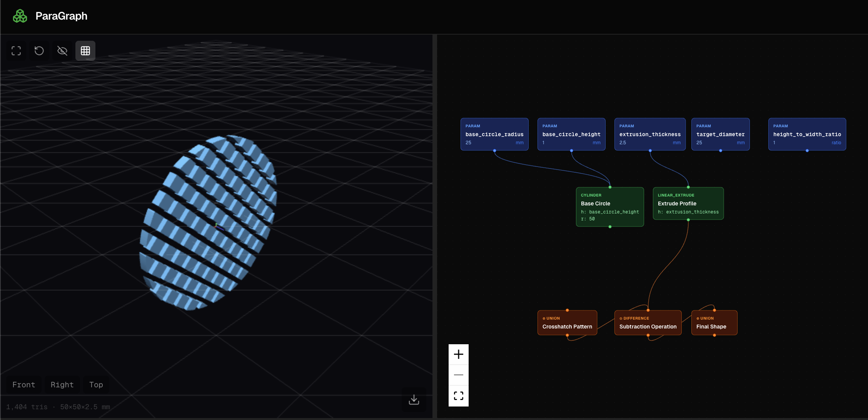The width and height of the screenshot is (868, 420).
Task: Zoom out of the node graph
Action: [x=459, y=375]
